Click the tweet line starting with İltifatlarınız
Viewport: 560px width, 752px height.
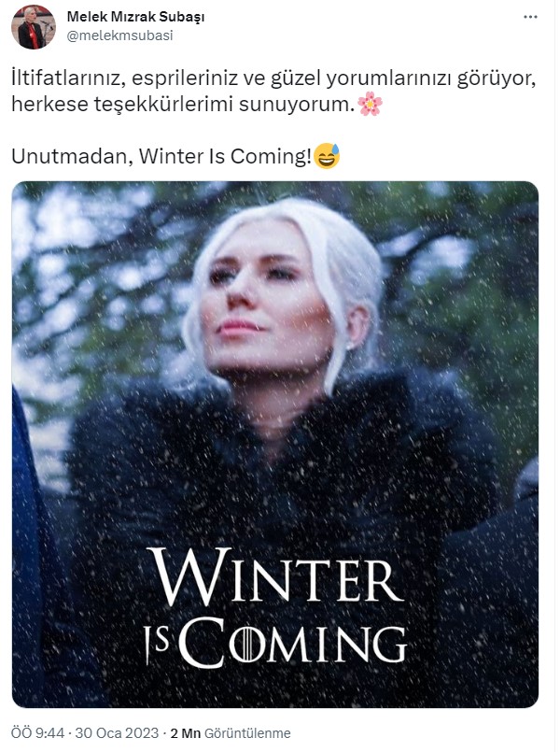[273, 78]
